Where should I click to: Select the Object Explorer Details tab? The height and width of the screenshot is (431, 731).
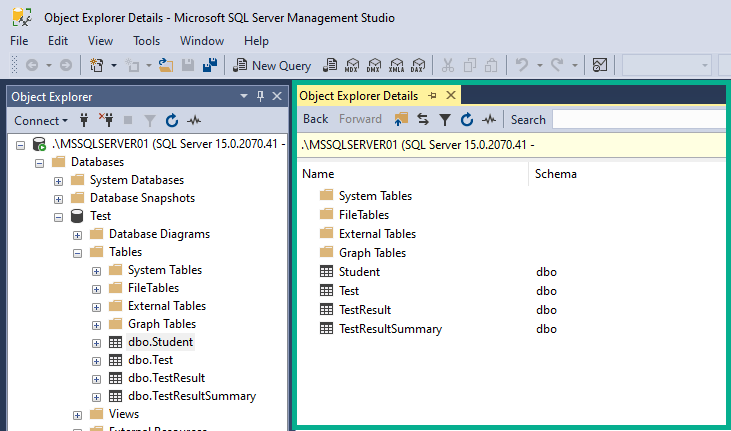tap(359, 96)
